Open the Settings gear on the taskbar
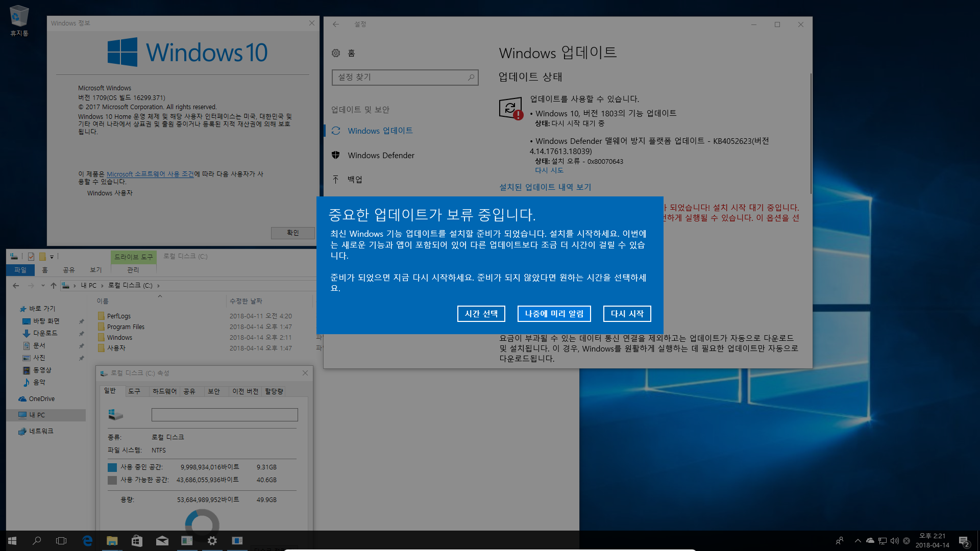 [212, 541]
